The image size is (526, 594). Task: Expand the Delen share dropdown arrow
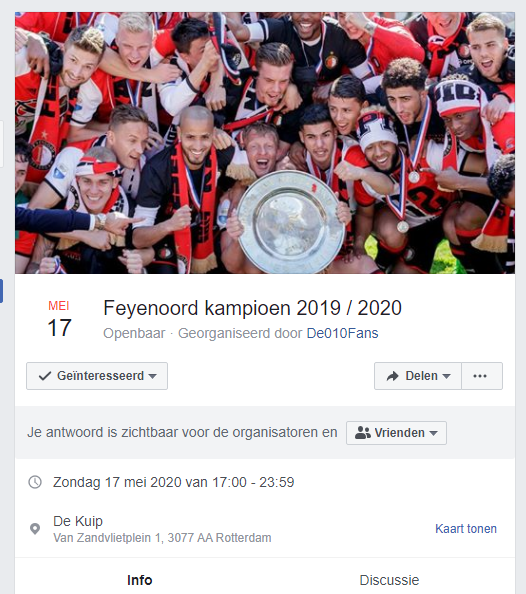point(446,376)
